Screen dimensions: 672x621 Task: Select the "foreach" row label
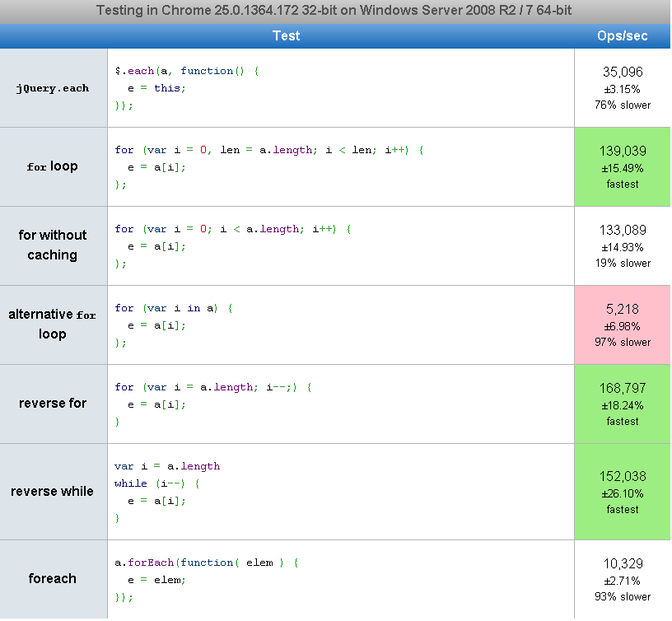(53, 579)
